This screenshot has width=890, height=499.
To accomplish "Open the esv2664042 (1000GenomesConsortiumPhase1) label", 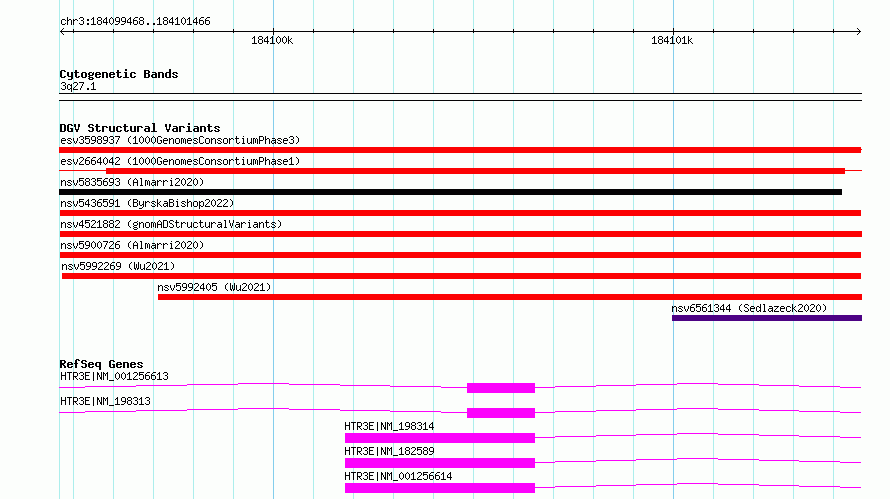I will click(x=180, y=161).
